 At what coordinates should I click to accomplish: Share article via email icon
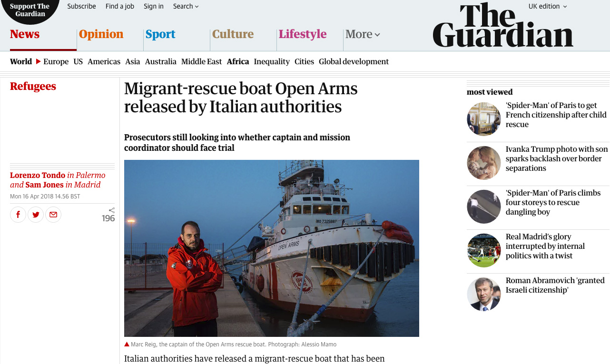pos(53,215)
